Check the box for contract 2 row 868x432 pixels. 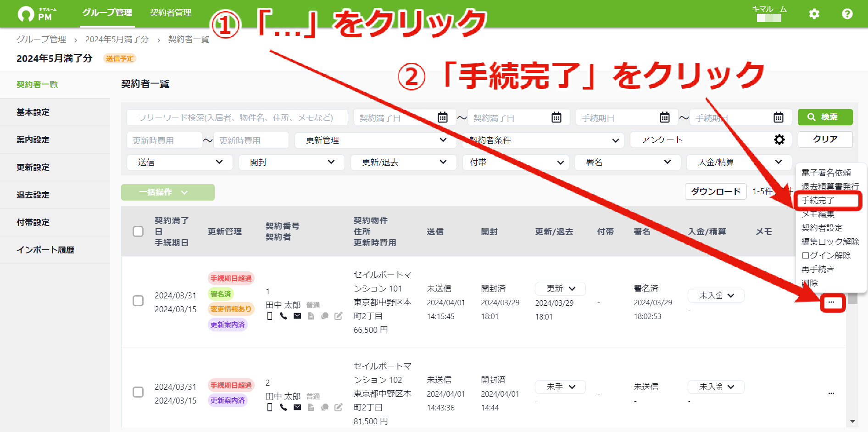138,392
